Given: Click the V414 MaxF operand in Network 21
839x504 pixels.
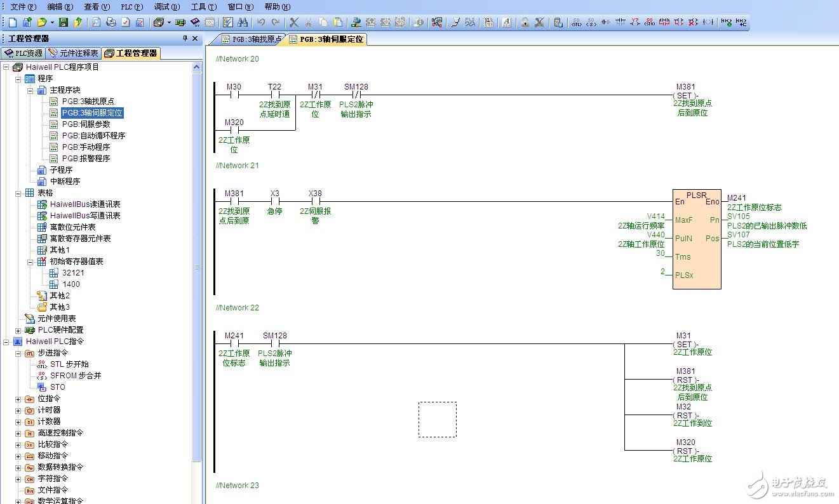Looking at the screenshot, I should pos(656,216).
